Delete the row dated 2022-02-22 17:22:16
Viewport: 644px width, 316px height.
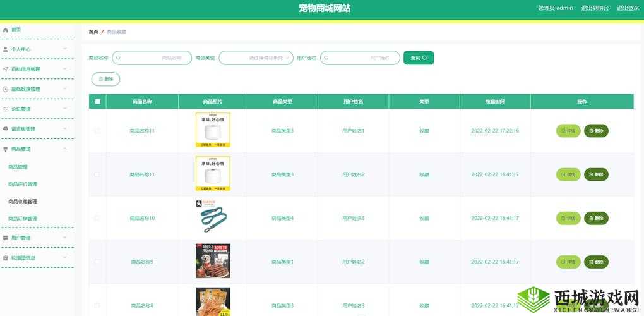[x=597, y=131]
